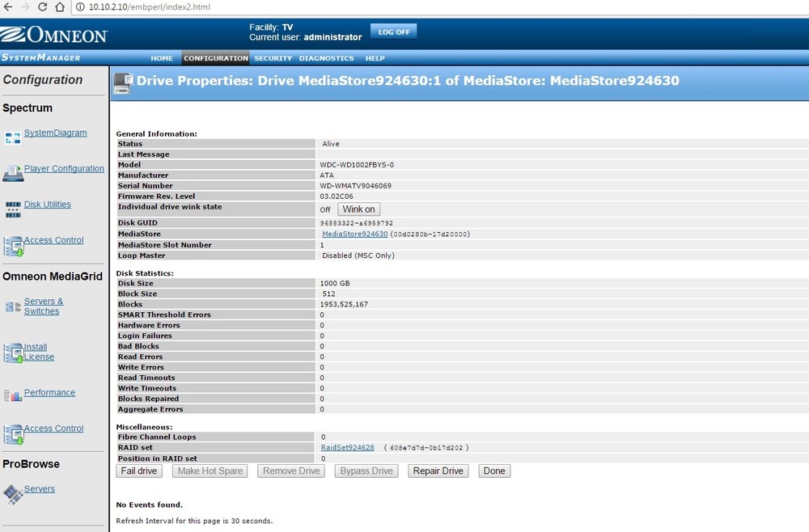
Task: Click the Blocks value 1953,525,167
Action: click(344, 305)
